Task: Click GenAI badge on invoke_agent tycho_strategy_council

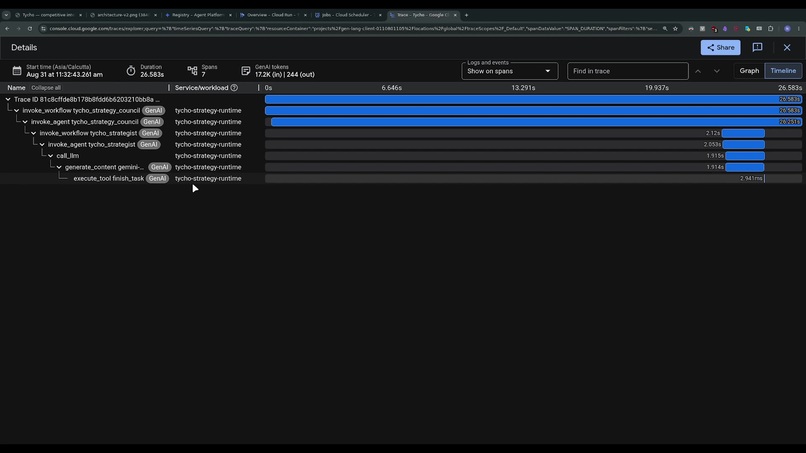Action: [x=152, y=122]
